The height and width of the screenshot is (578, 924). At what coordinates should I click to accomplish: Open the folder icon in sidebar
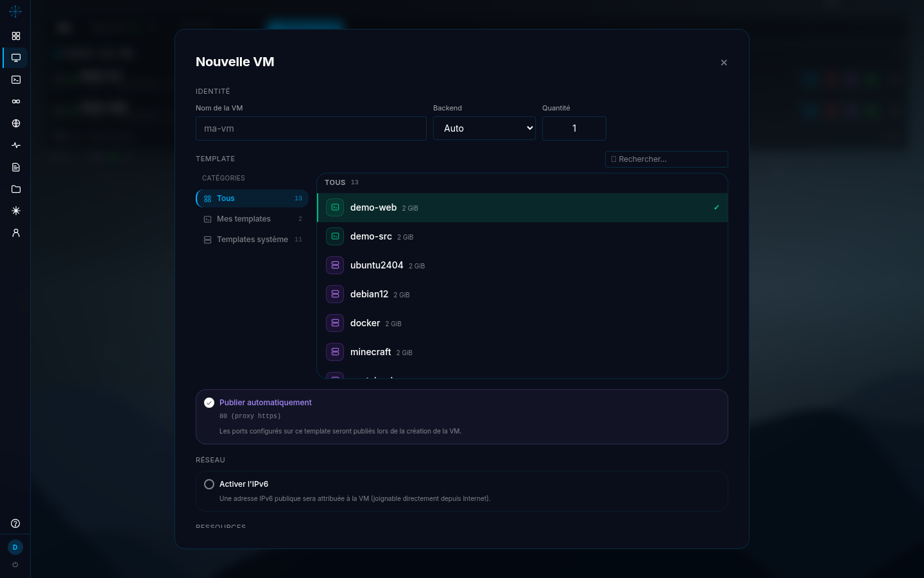(x=16, y=189)
